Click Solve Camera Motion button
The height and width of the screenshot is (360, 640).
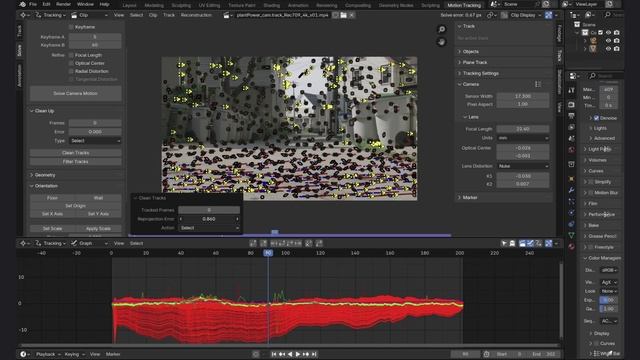(76, 93)
